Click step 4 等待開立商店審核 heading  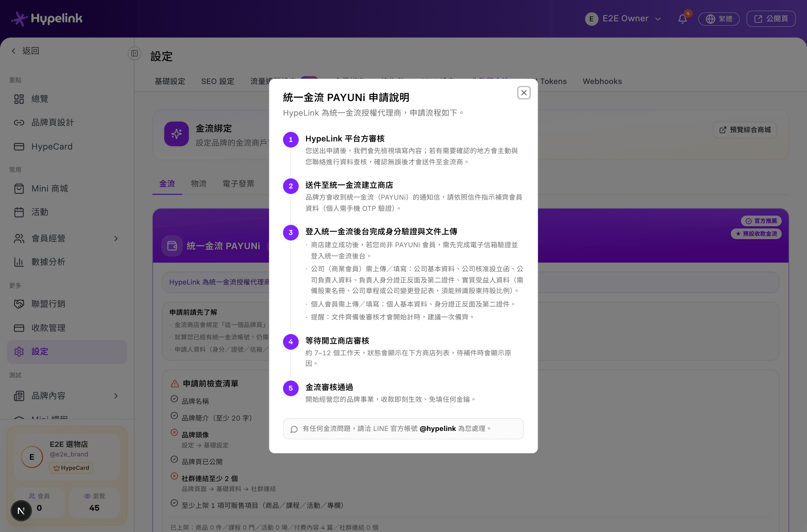[x=337, y=341]
